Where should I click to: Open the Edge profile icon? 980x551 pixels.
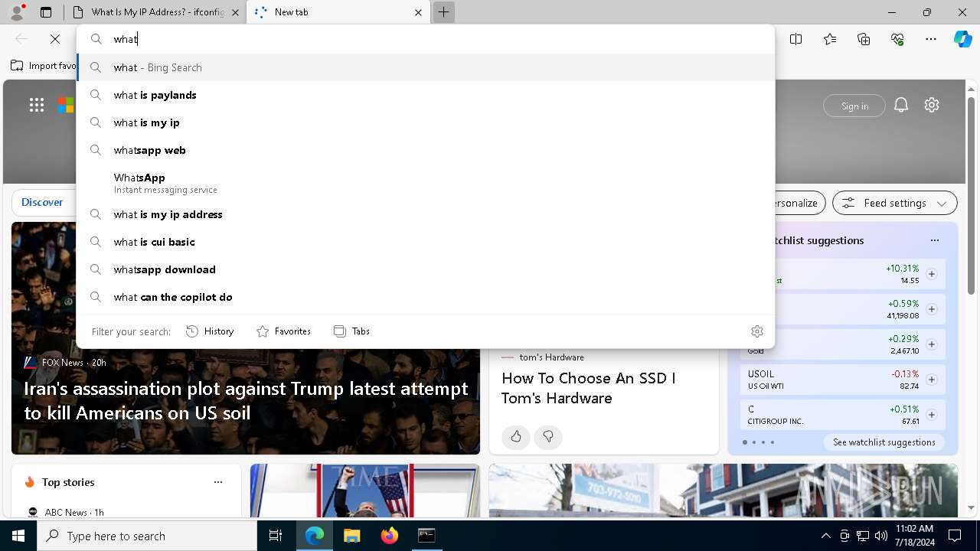17,12
